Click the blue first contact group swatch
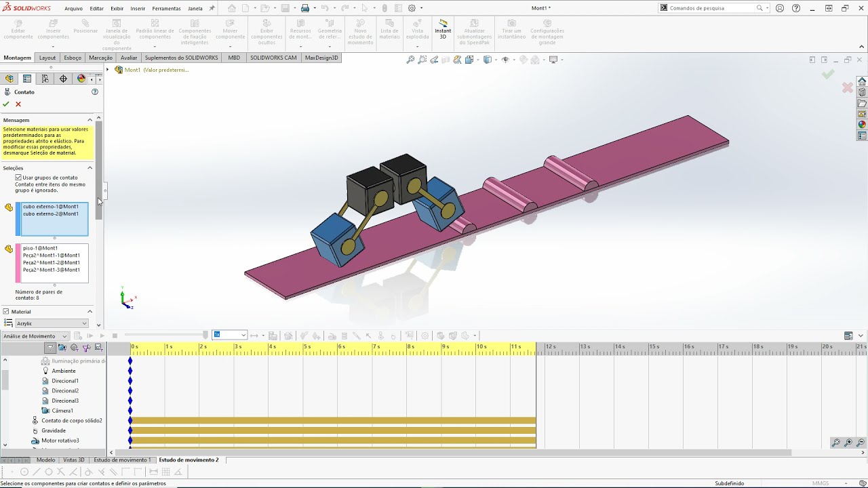Image resolution: width=868 pixels, height=488 pixels. (18, 219)
